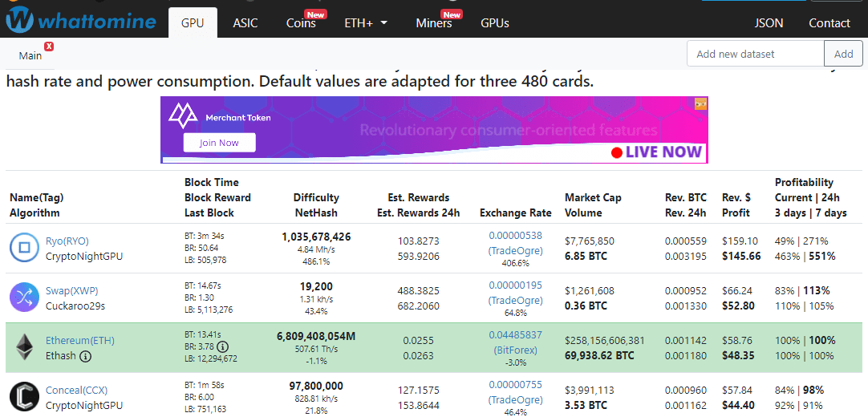Click the Difficulty NetHash column header

pos(316,205)
